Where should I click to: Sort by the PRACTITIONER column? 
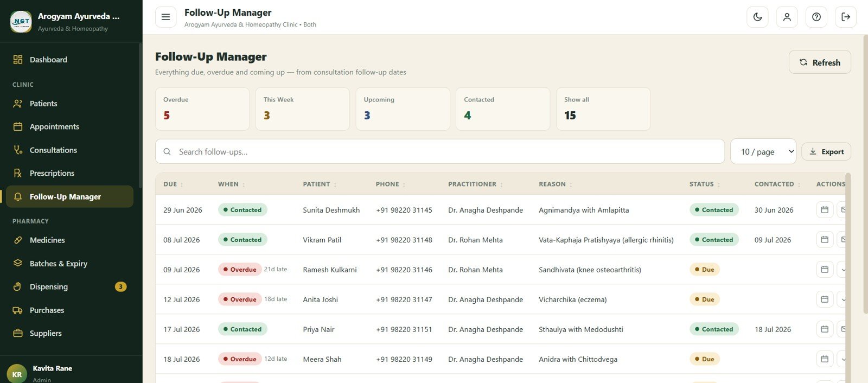click(475, 184)
